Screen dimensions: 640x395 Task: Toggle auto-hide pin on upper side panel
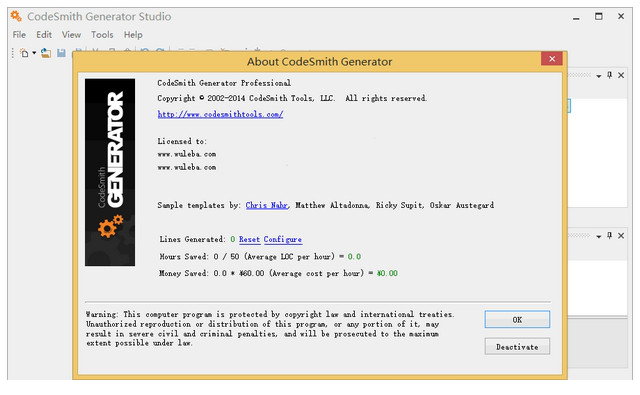coord(609,75)
